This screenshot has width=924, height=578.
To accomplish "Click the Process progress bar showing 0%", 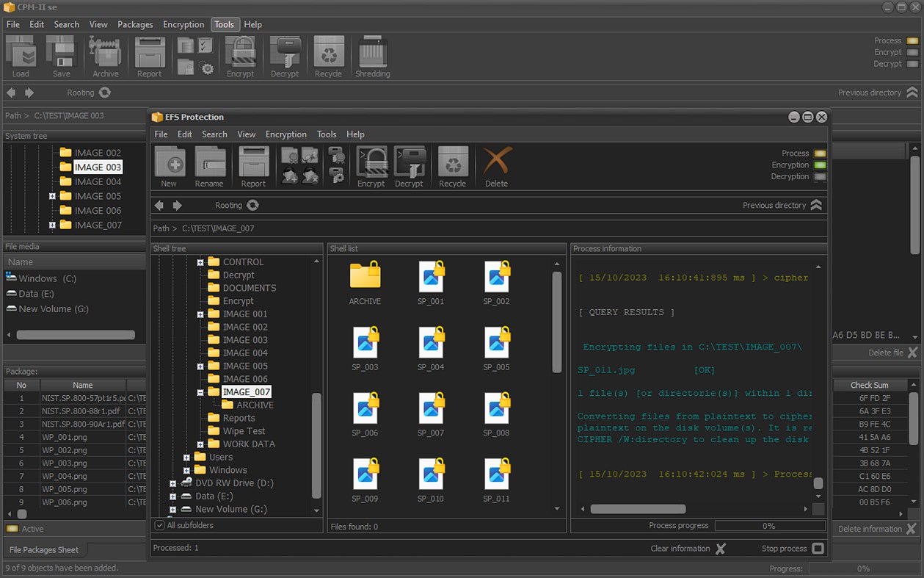I will pyautogui.click(x=769, y=526).
